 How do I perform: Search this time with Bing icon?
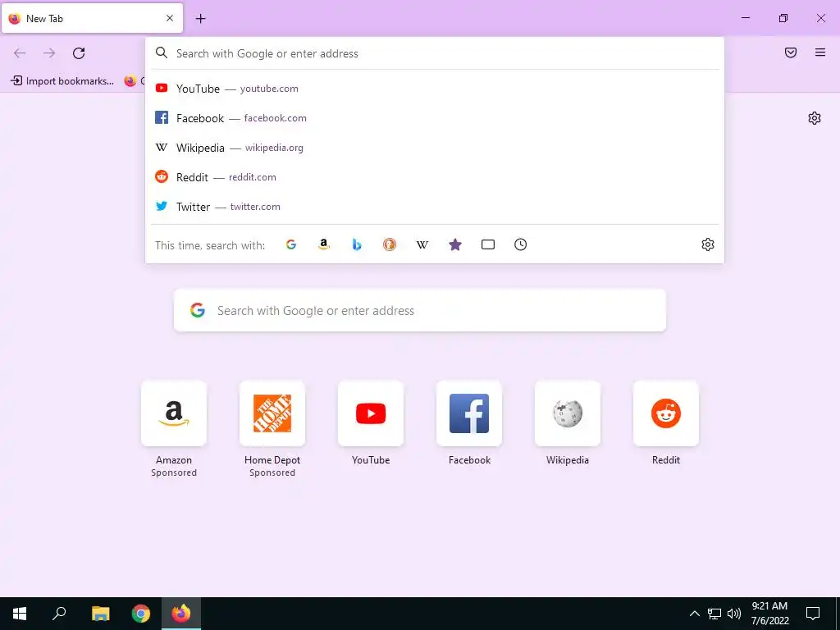357,244
